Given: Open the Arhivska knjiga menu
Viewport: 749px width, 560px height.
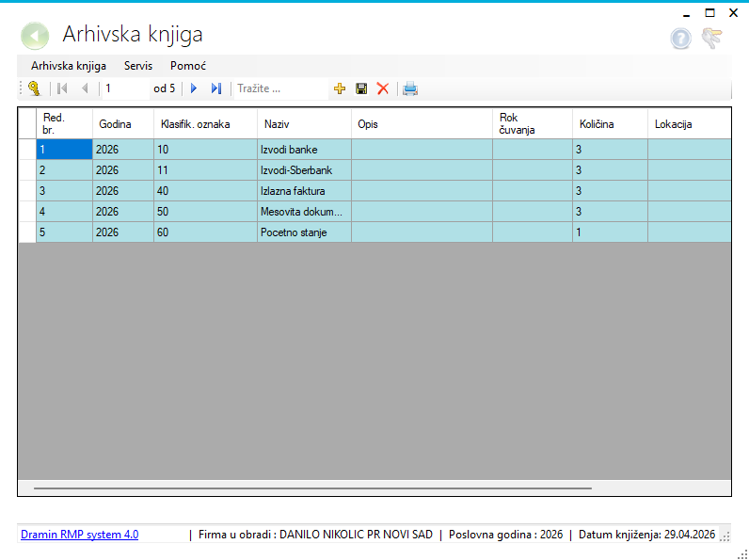Looking at the screenshot, I should click(69, 66).
